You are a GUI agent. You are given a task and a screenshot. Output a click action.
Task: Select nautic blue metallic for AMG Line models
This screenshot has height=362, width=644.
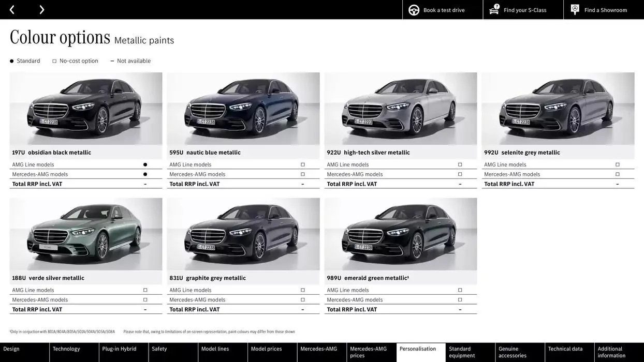coord(302,164)
